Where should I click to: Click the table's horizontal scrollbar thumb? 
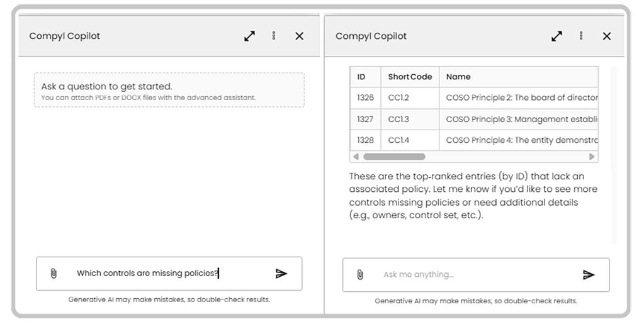[x=394, y=156]
